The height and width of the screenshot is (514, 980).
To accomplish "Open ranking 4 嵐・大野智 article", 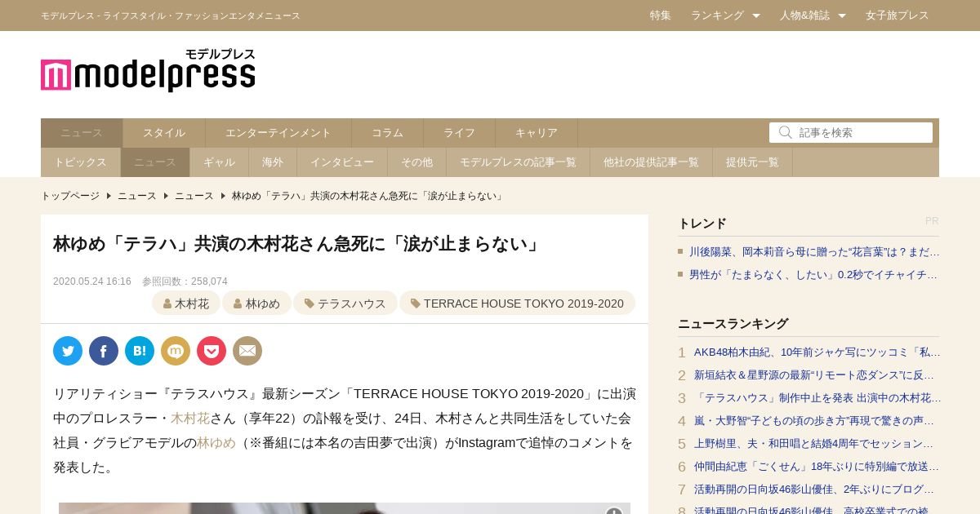I will pyautogui.click(x=814, y=421).
